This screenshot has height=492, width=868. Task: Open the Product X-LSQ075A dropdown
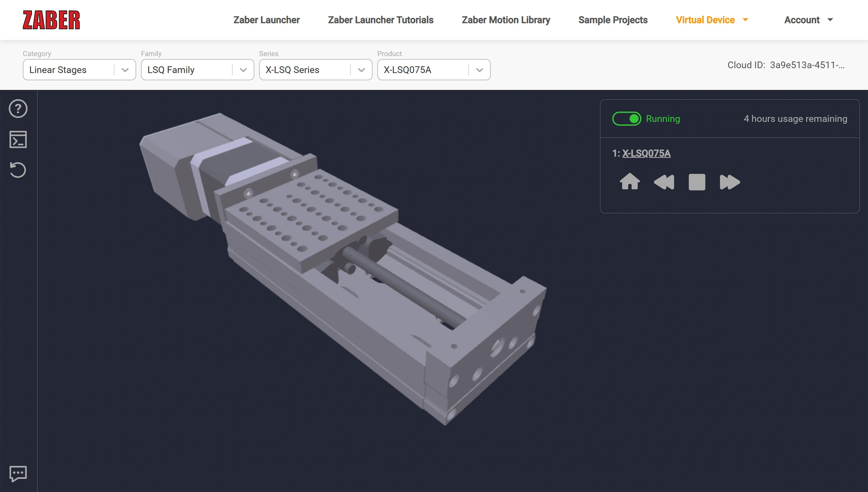[433, 70]
